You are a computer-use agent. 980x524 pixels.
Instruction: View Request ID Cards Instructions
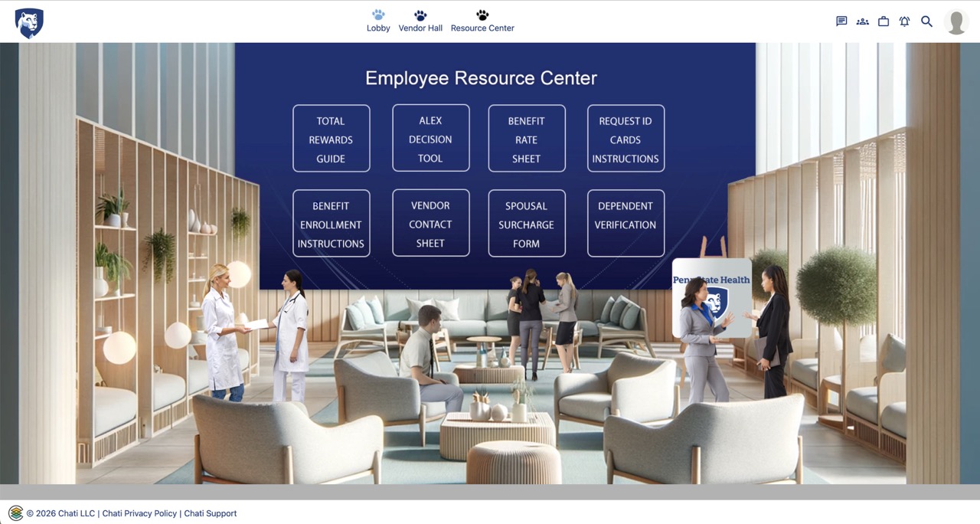click(626, 139)
